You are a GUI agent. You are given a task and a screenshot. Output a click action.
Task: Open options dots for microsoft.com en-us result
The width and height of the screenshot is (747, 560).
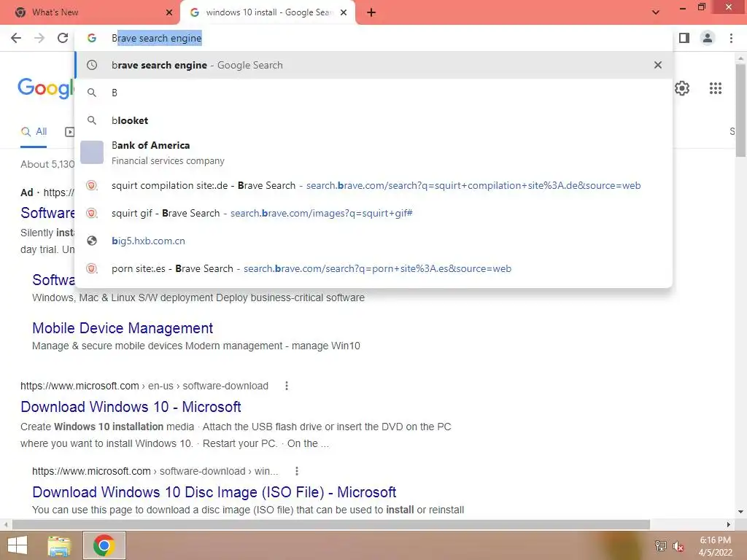pyautogui.click(x=286, y=386)
